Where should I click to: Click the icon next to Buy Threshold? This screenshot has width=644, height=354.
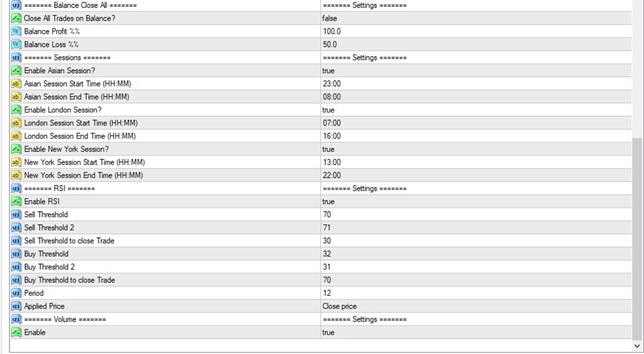point(16,254)
